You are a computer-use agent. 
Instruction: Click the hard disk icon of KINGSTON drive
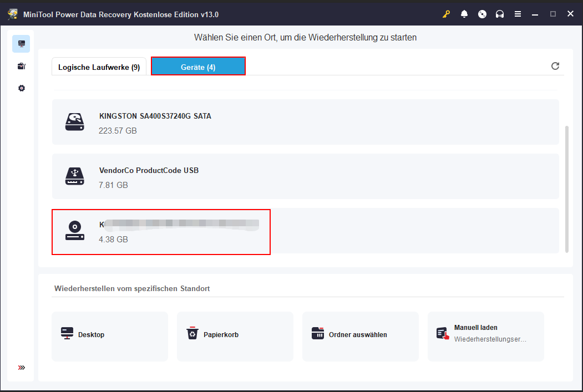pyautogui.click(x=75, y=122)
